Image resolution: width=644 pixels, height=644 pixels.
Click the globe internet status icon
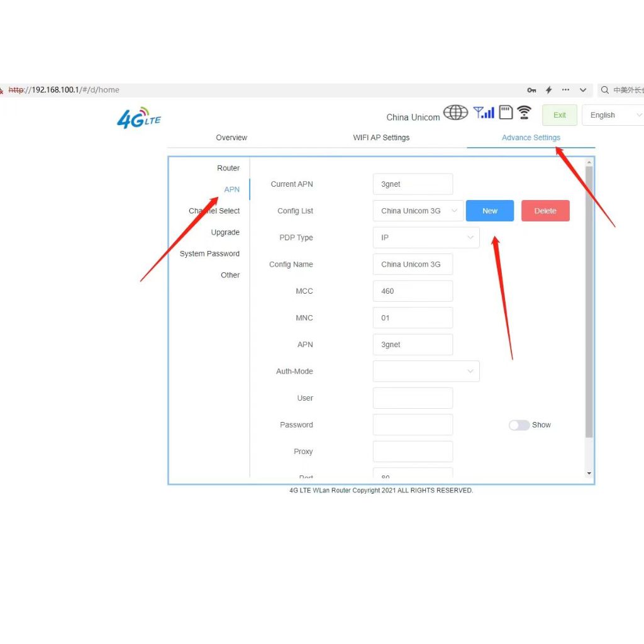point(455,112)
